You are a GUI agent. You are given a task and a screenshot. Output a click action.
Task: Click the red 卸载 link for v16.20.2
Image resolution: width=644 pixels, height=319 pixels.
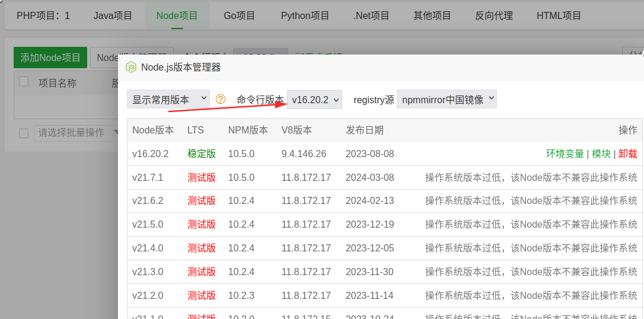(x=628, y=154)
